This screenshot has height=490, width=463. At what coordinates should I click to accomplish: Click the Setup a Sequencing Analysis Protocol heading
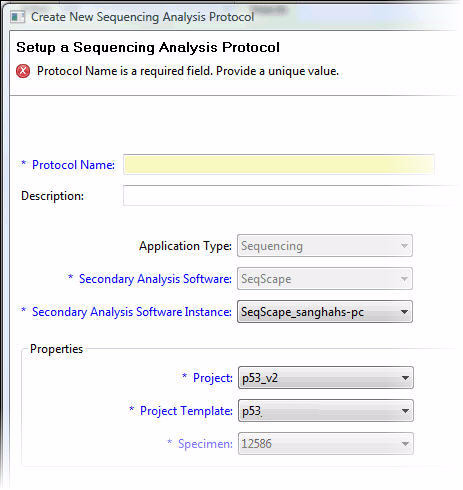coord(148,47)
